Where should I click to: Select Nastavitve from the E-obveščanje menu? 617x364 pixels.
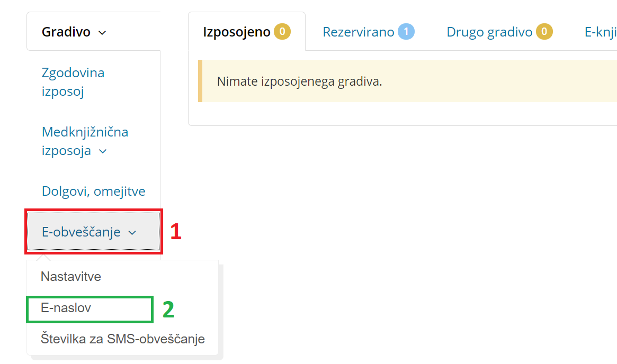tap(71, 277)
